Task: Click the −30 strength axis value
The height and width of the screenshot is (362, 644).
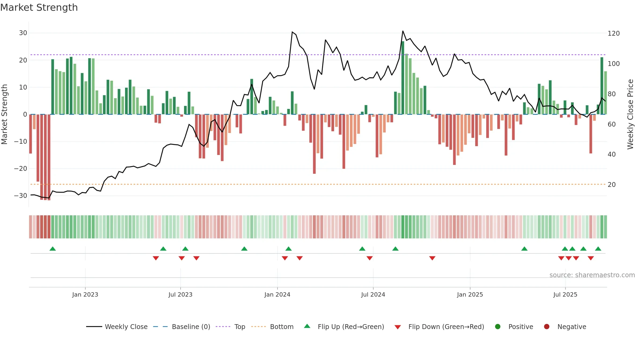Action: pos(21,196)
